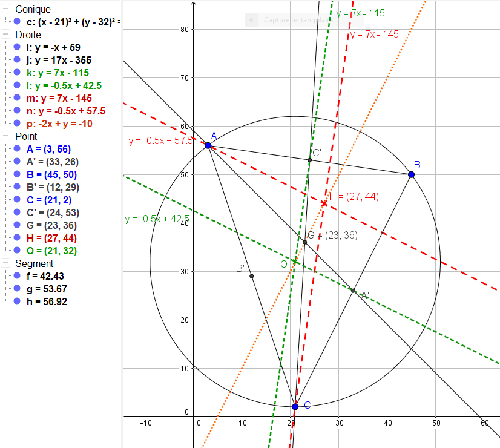Select the Droite category label
The height and width of the screenshot is (448, 500).
pyautogui.click(x=28, y=35)
